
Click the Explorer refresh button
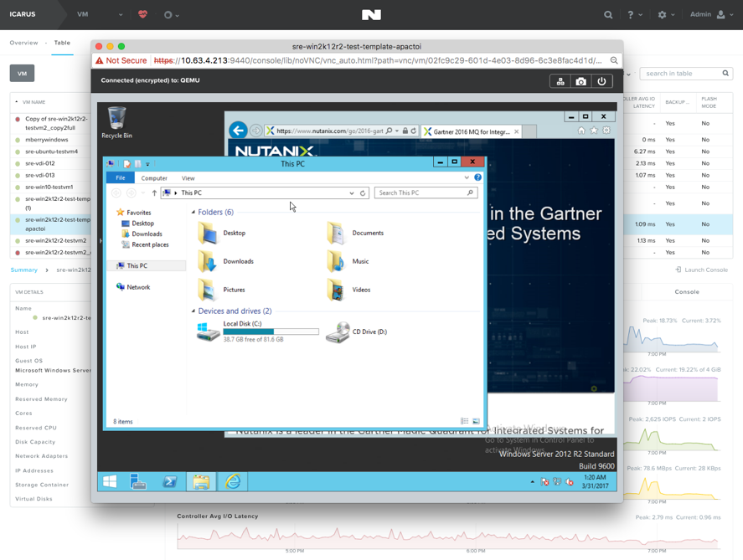tap(363, 193)
